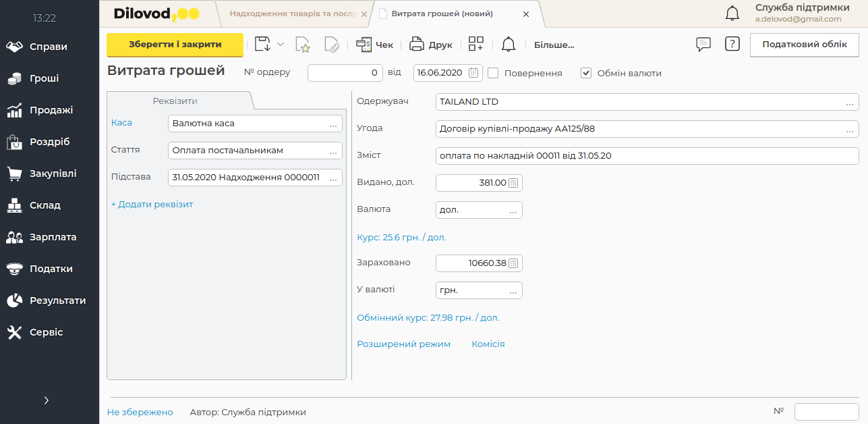This screenshot has width=868, height=424.
Task: Click the Чек toolbar button
Action: point(374,45)
